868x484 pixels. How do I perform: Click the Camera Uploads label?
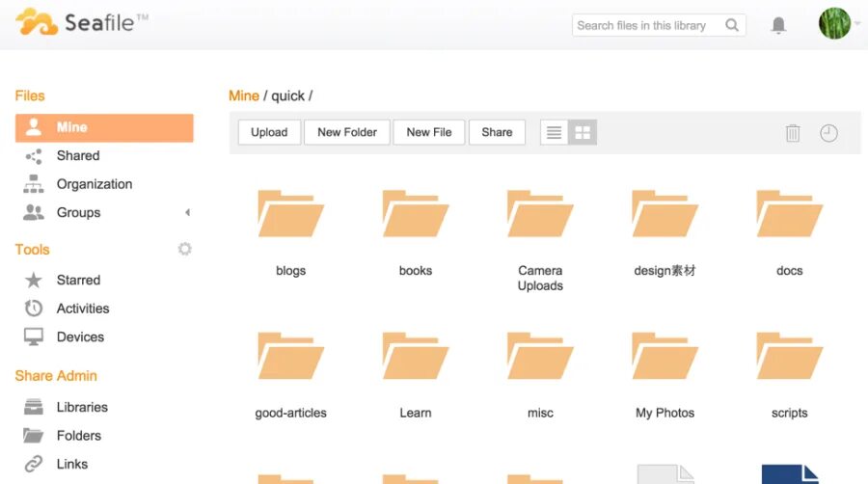(540, 279)
